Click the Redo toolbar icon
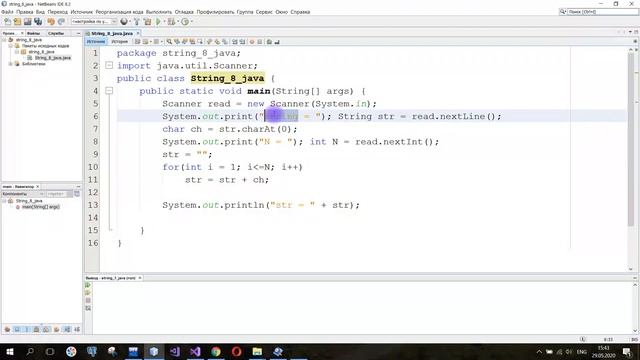Screen dimensions: 640x360 62,22
